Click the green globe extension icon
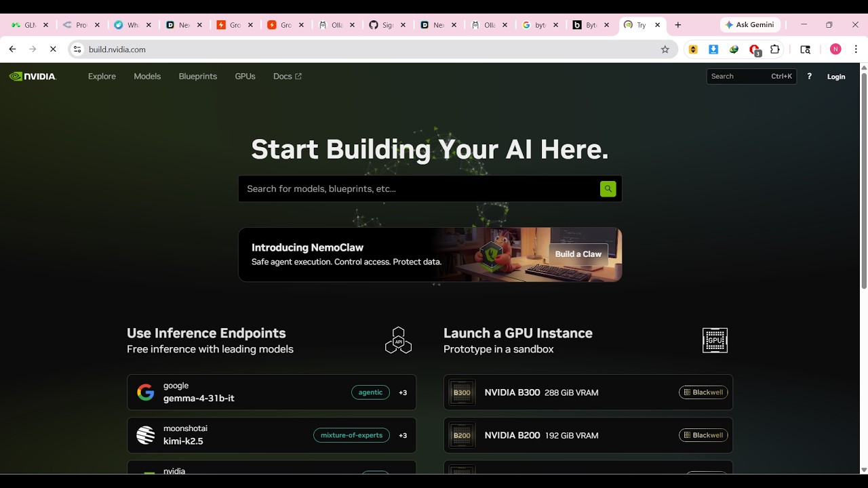Screen dimensions: 868x488 (x=734, y=49)
